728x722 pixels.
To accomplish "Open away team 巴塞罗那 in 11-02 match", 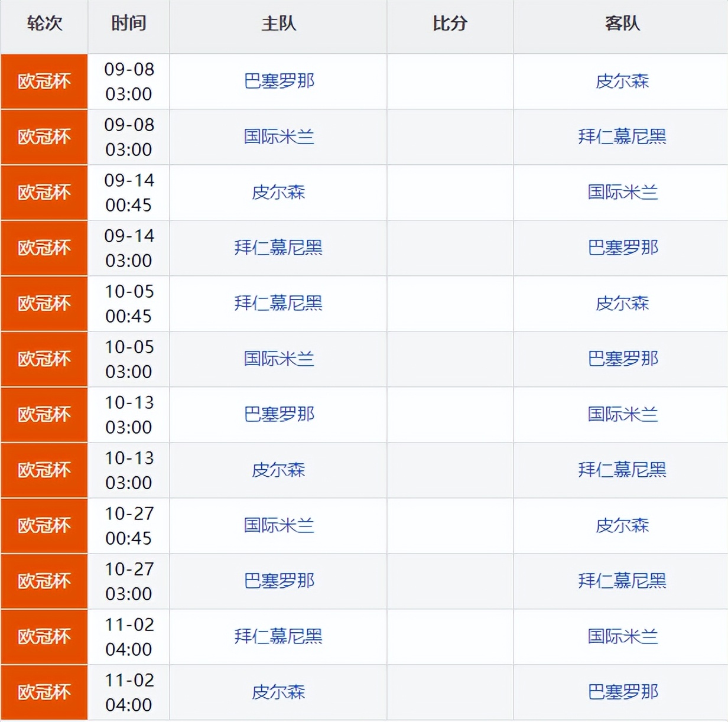I will 623,692.
